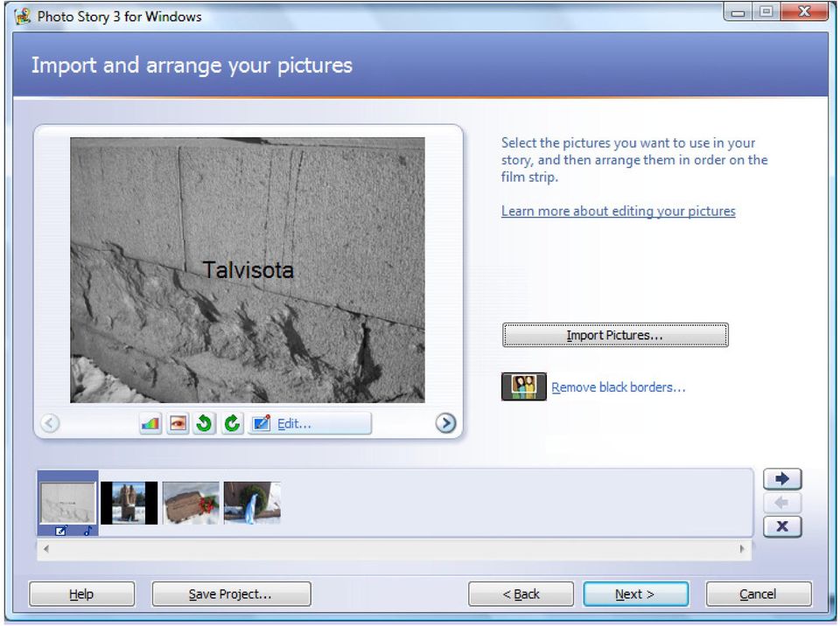
Task: Close the Photo Story window
Action: click(804, 11)
